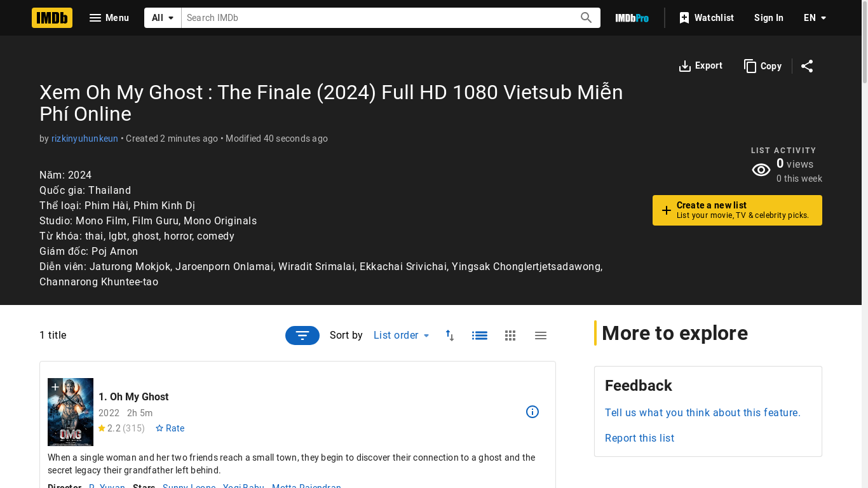Click the 'LIST ACTIVITY' label
868x488 pixels.
coord(783,151)
